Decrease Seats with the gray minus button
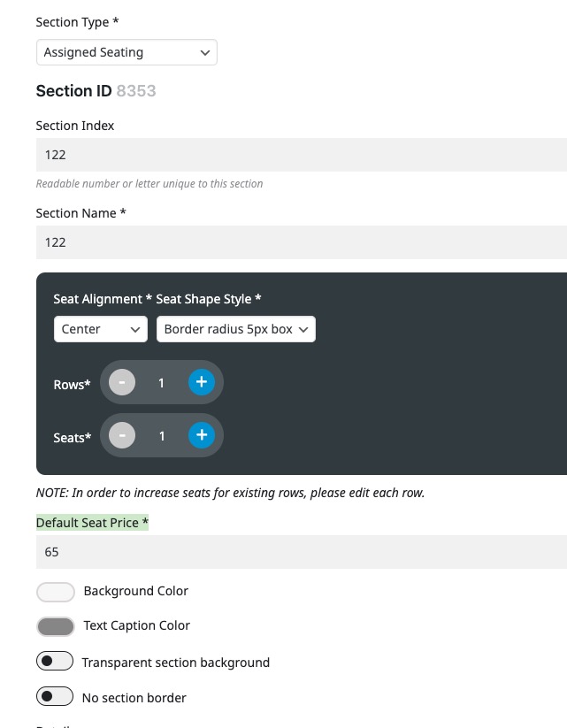The height and width of the screenshot is (728, 567). 122,435
